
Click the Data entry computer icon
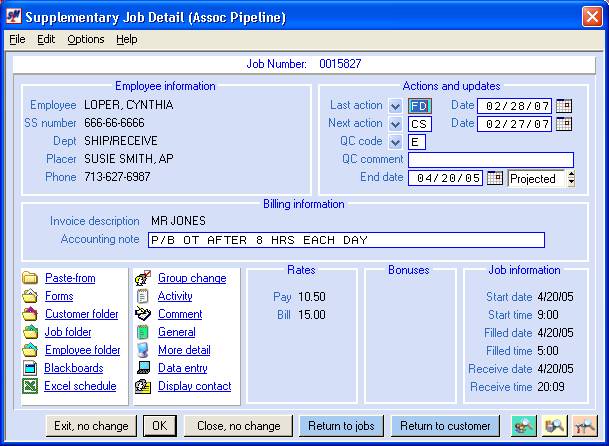point(143,368)
